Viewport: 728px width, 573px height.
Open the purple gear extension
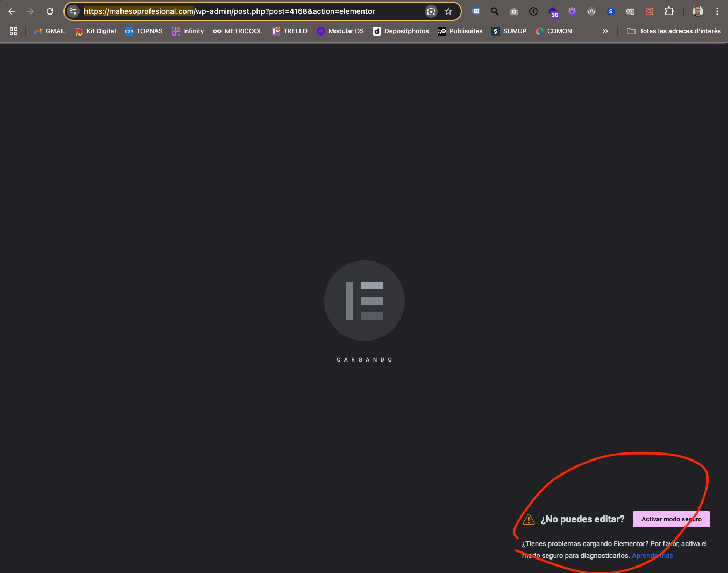pos(572,11)
